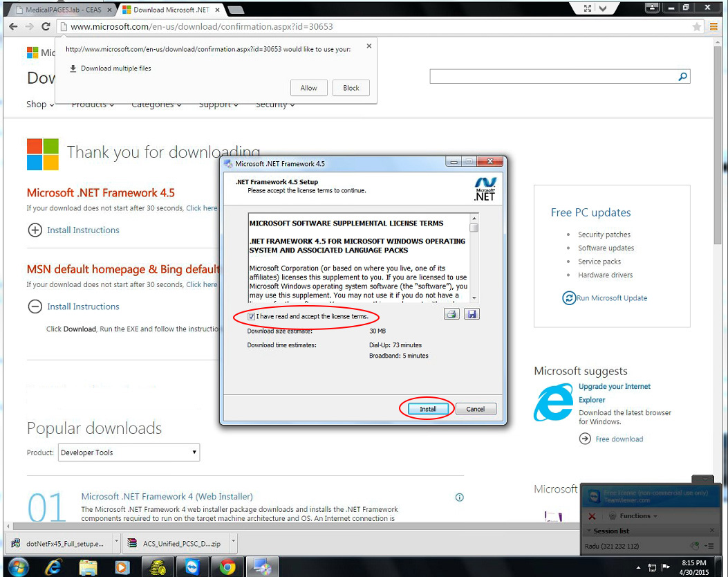Open the ACS_Unified_PCSC download item arrow
Image resolution: width=728 pixels, height=577 pixels.
(x=234, y=542)
